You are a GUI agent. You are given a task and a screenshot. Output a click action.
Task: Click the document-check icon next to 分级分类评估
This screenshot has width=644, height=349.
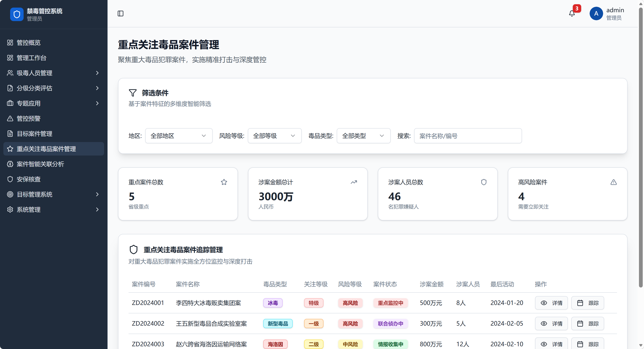click(x=10, y=88)
